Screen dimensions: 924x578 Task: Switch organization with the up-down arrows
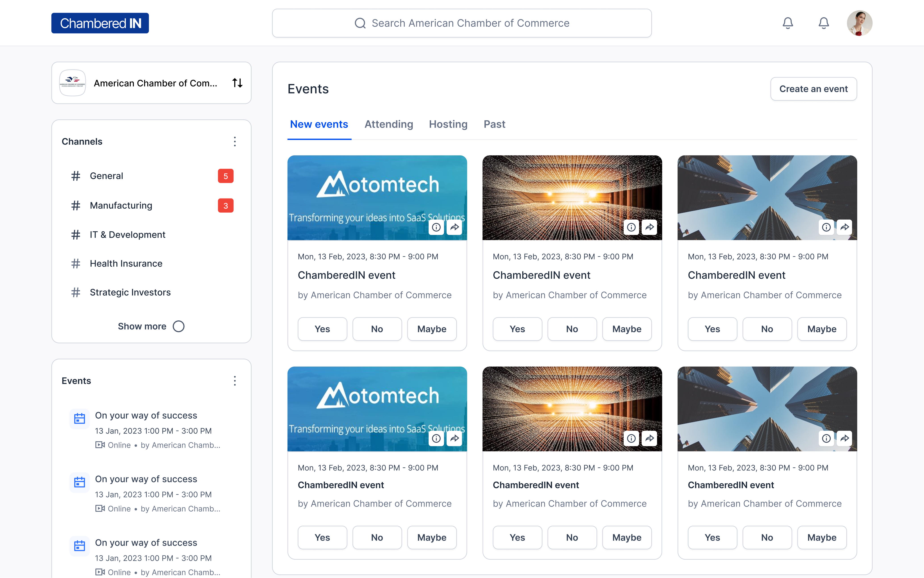click(237, 83)
